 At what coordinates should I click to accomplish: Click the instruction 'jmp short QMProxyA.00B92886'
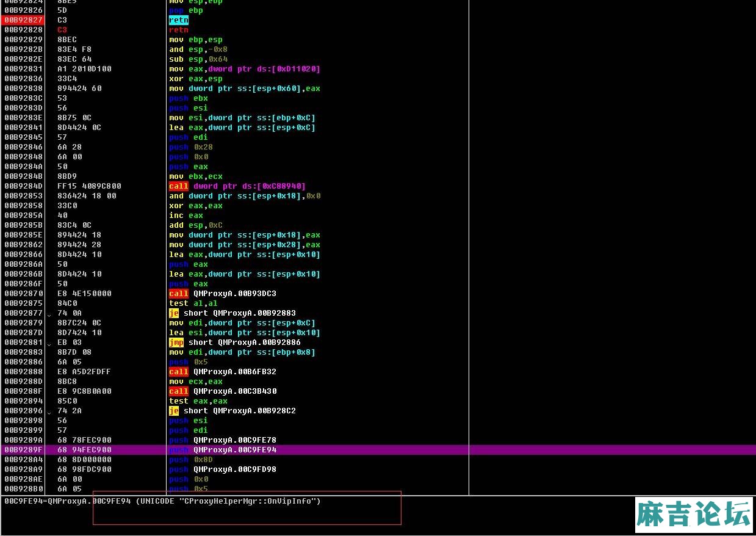click(x=235, y=342)
